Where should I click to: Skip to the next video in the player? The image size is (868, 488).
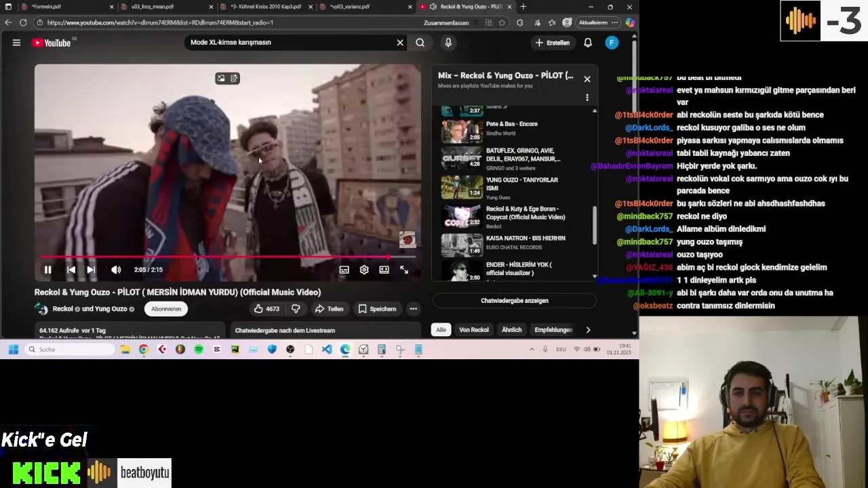pos(90,270)
